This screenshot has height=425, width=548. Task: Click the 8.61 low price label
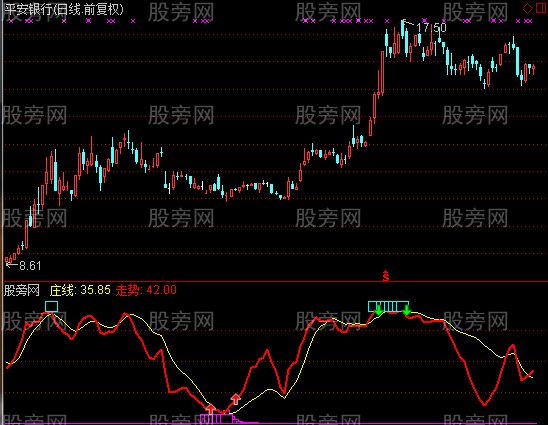click(x=30, y=266)
